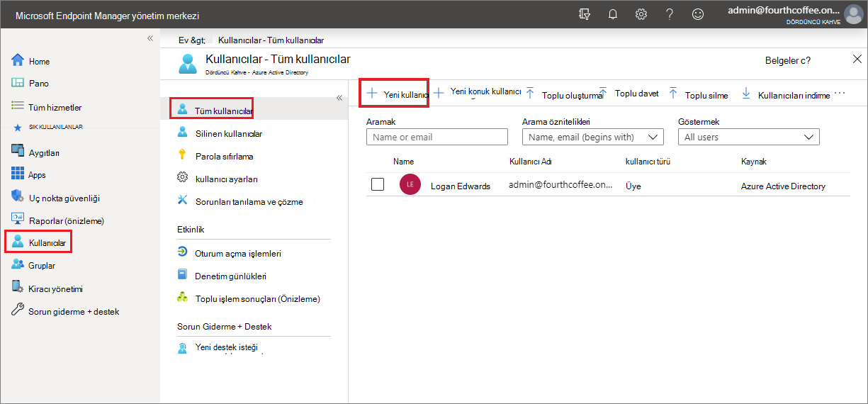Open the notifications bell
Viewport: 868px width, 404px height.
click(613, 14)
